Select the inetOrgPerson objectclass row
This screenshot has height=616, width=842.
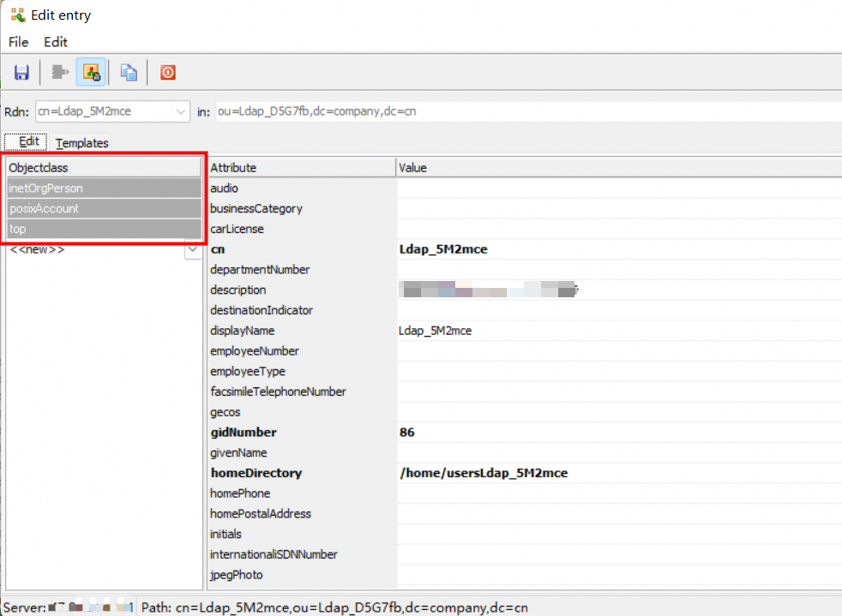click(x=104, y=188)
